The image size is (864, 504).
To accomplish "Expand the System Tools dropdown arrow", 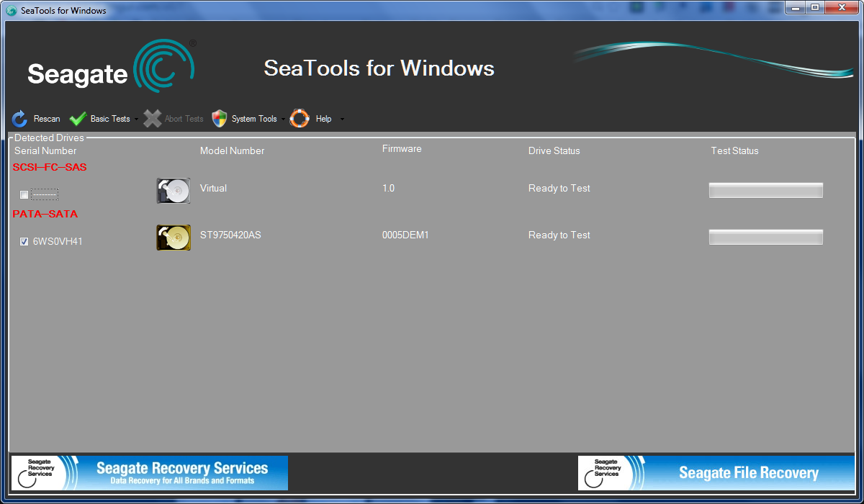I will coord(283,120).
